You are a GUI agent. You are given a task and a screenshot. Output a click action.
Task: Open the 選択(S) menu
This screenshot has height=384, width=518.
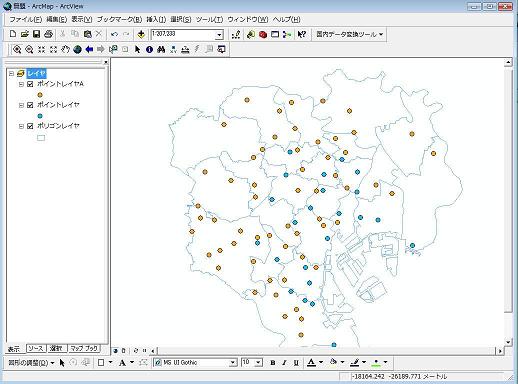pos(181,19)
